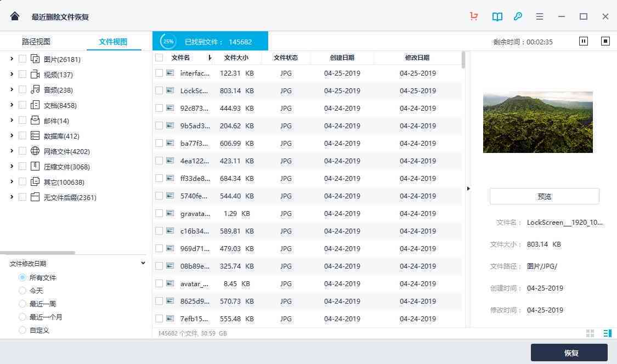Pause the scan

click(x=584, y=41)
